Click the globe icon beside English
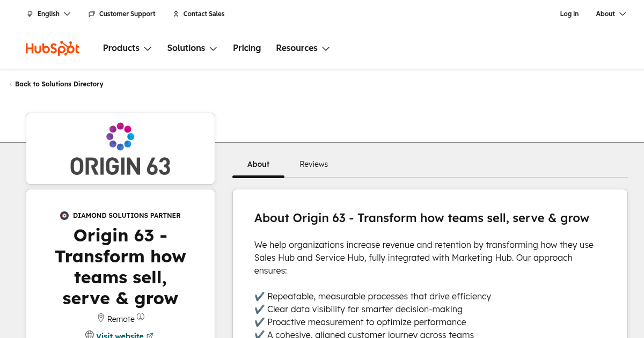The height and width of the screenshot is (338, 644). pos(30,14)
